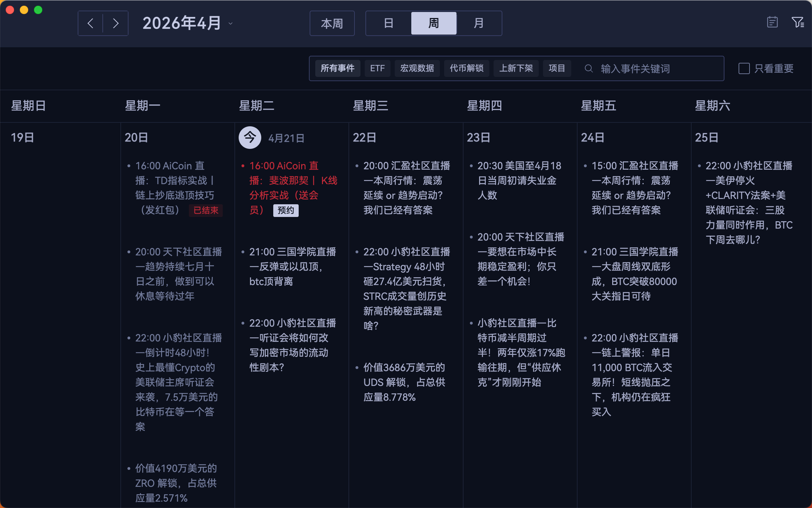The image size is (812, 508).
Task: Filter events by ETF category
Action: pyautogui.click(x=377, y=68)
